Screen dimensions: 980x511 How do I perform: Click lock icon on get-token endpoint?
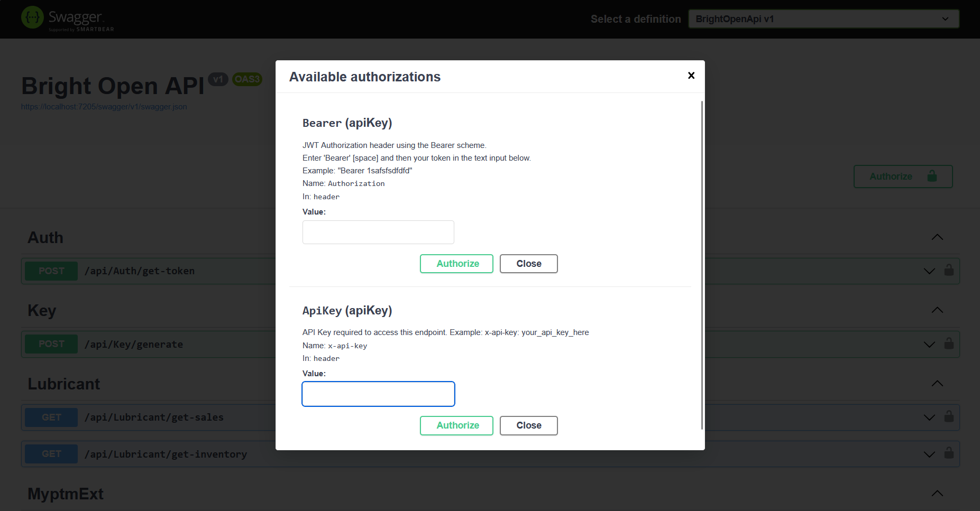[x=949, y=271]
